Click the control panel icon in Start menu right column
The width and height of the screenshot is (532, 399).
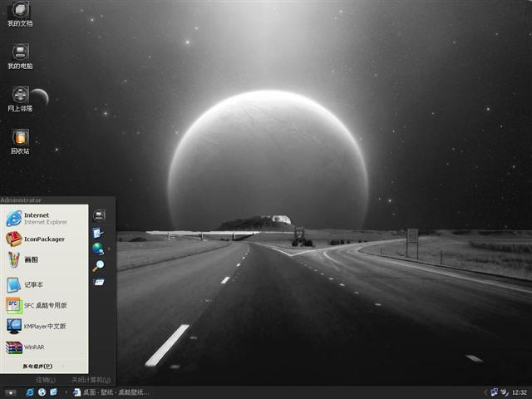[98, 233]
